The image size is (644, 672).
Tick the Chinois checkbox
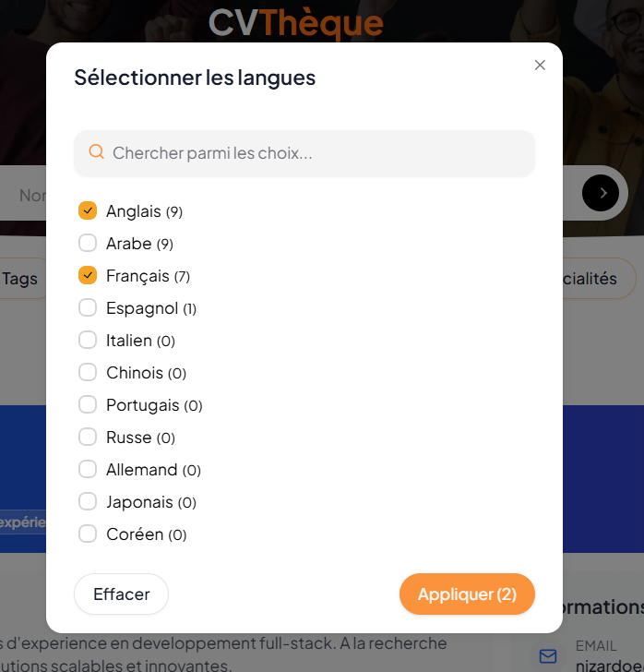point(88,373)
